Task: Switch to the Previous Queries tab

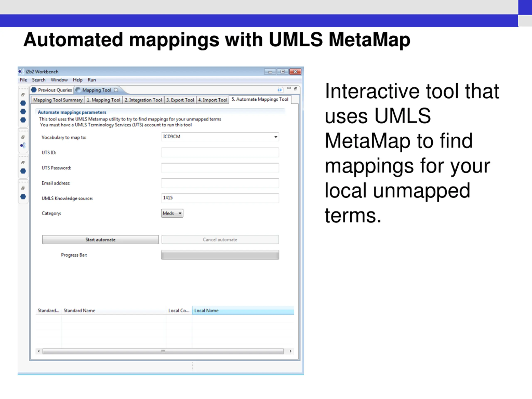Action: tap(52, 90)
